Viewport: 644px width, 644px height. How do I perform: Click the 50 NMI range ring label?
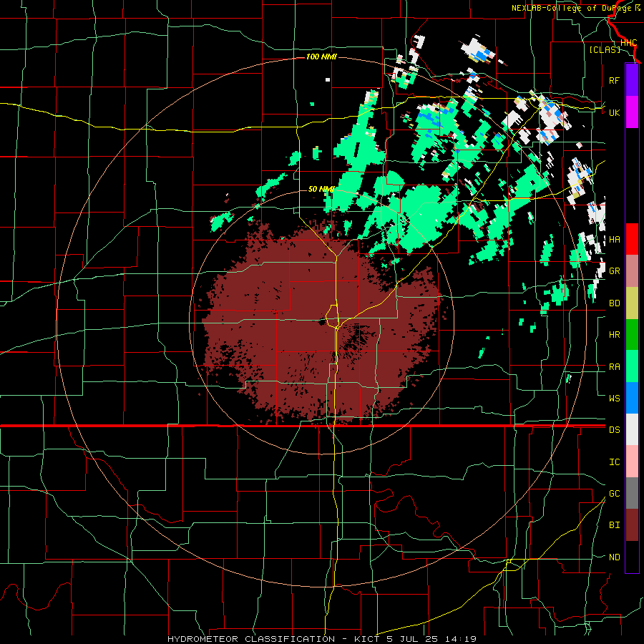click(321, 189)
